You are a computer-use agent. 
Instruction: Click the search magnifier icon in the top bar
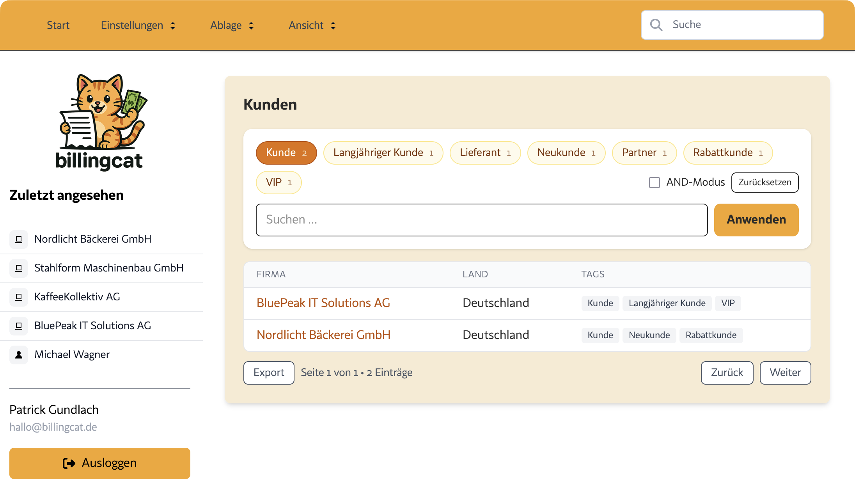656,24
